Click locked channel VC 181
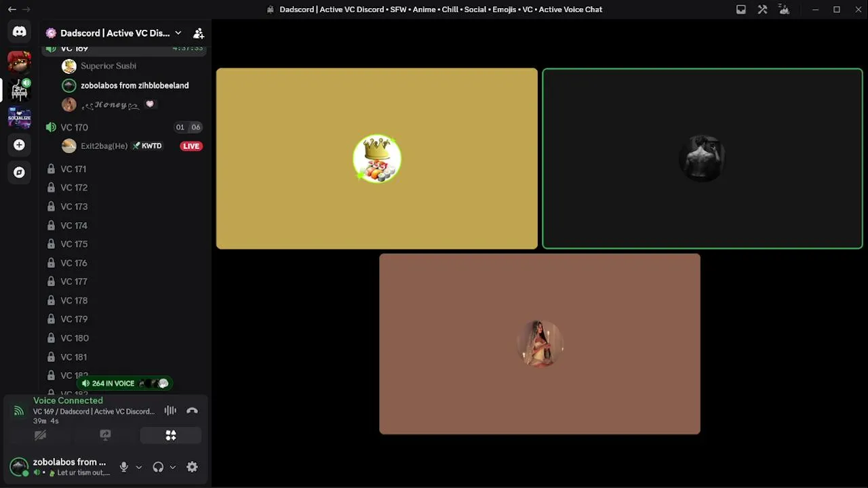This screenshot has height=488, width=868. pos(124,357)
